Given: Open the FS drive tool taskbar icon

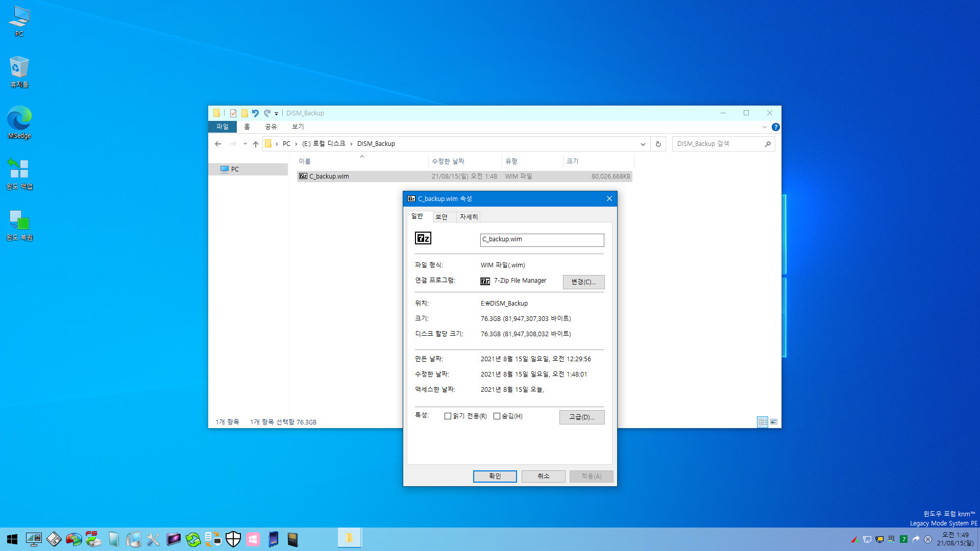Looking at the screenshot, I should coord(93,539).
